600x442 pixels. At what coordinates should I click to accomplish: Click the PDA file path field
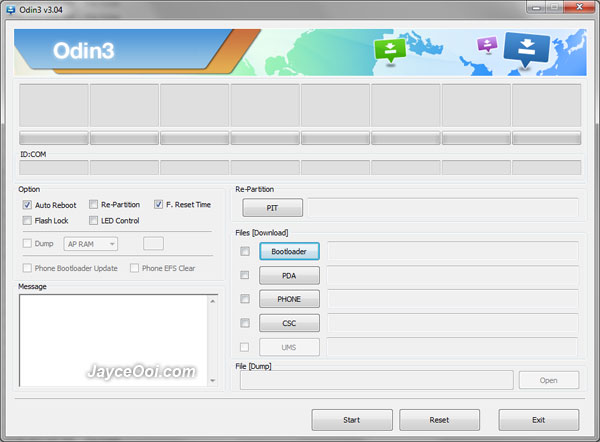coord(453,275)
